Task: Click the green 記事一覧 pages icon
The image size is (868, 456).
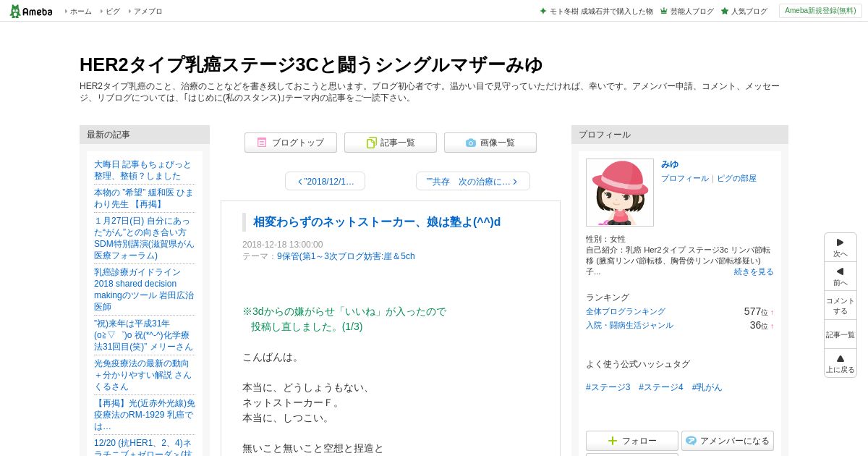Action: [371, 143]
